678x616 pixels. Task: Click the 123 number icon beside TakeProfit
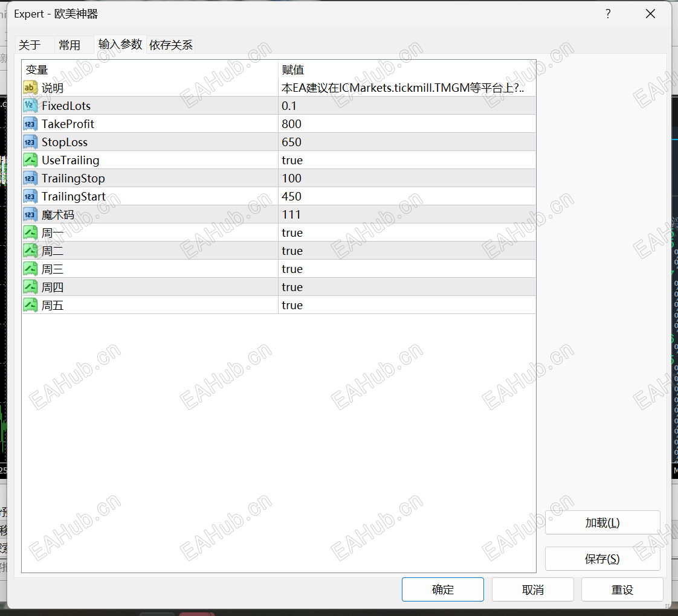click(x=30, y=124)
